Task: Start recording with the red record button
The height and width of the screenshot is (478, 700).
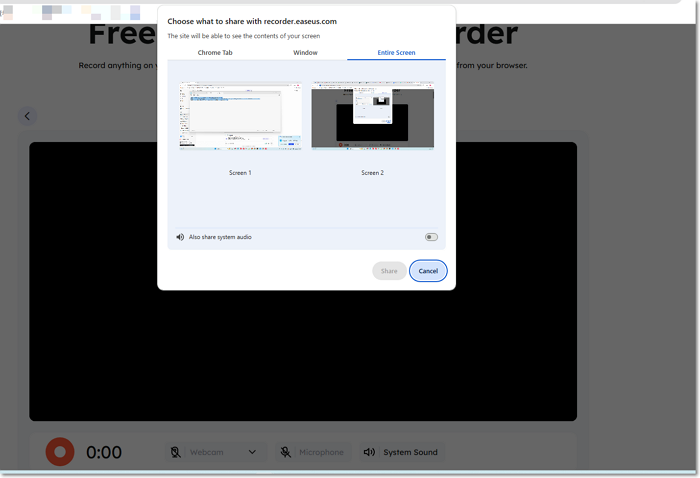Action: [x=60, y=452]
